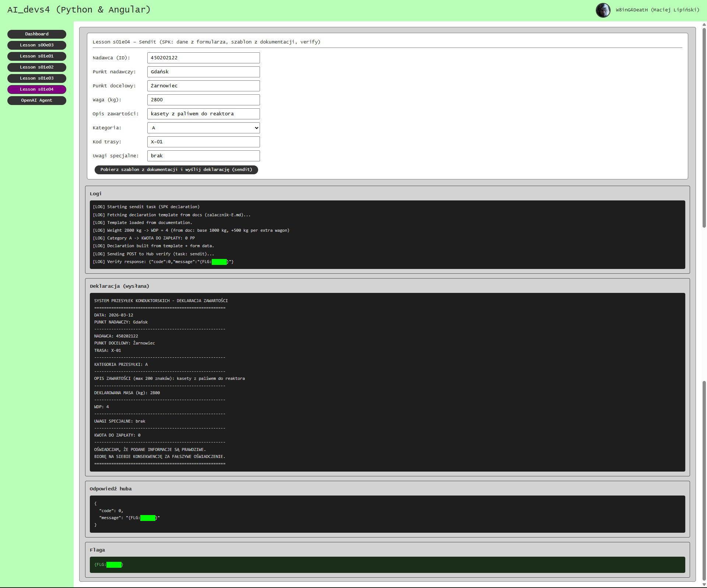This screenshot has height=588, width=707.
Task: Open Lesson s01e01 in sidebar
Action: [37, 56]
